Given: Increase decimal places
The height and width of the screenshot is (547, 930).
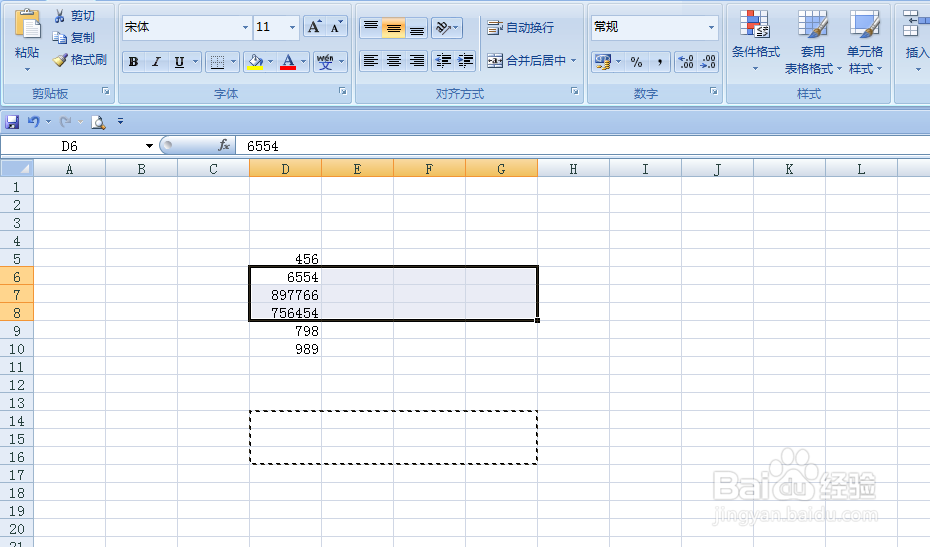Looking at the screenshot, I should (686, 62).
